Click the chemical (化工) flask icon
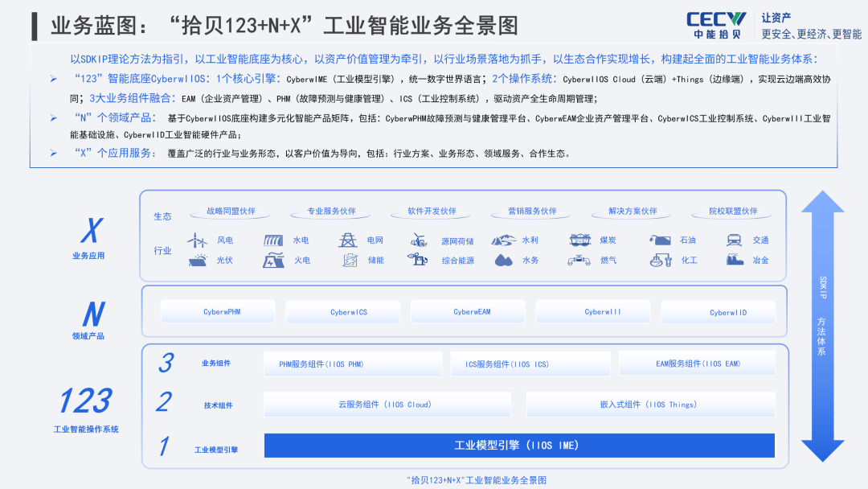The height and width of the screenshot is (489, 868). (x=661, y=260)
